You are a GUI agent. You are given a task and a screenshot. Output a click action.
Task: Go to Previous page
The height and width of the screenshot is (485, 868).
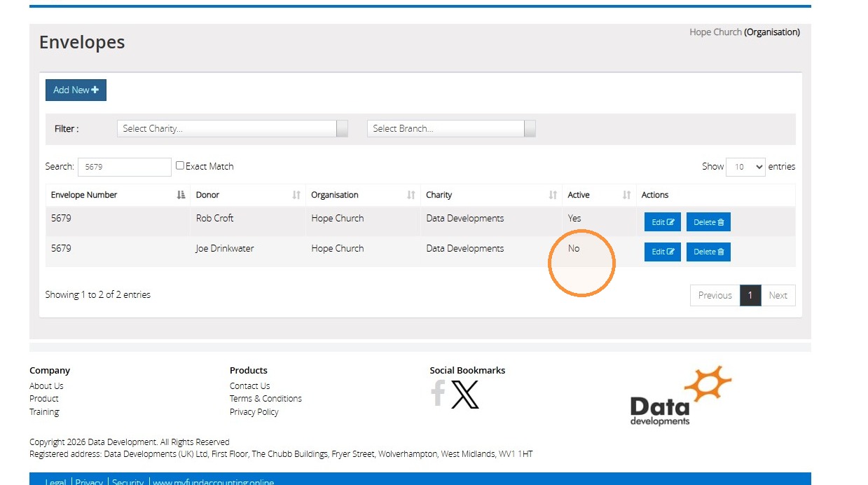[715, 295]
